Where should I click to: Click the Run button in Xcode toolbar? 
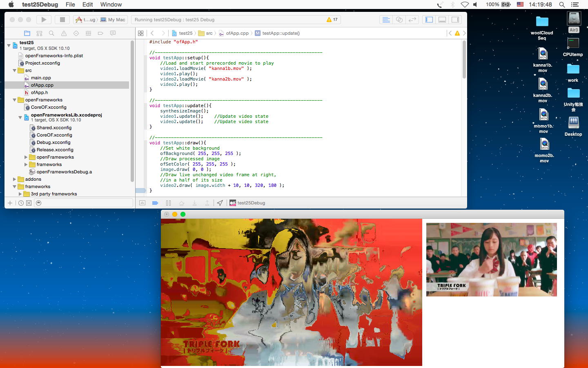tap(44, 19)
